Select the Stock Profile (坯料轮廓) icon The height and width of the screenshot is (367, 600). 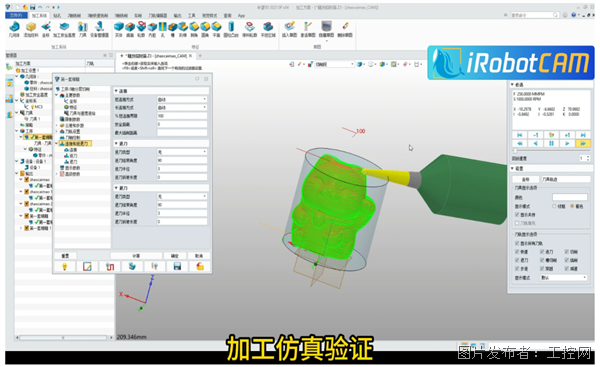click(x=249, y=29)
